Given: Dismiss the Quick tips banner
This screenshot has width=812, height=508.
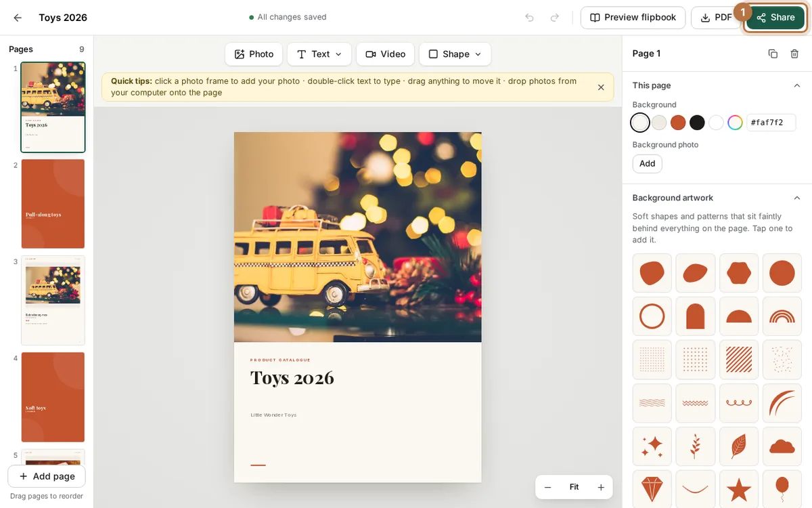Looking at the screenshot, I should pyautogui.click(x=601, y=87).
